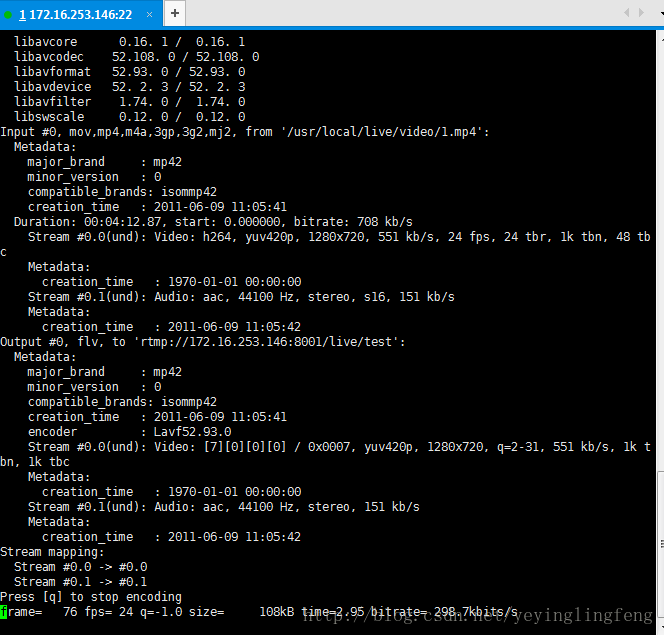Click the 'start: 0.000000' value
Viewport: 664px width, 635px height.
[228, 222]
